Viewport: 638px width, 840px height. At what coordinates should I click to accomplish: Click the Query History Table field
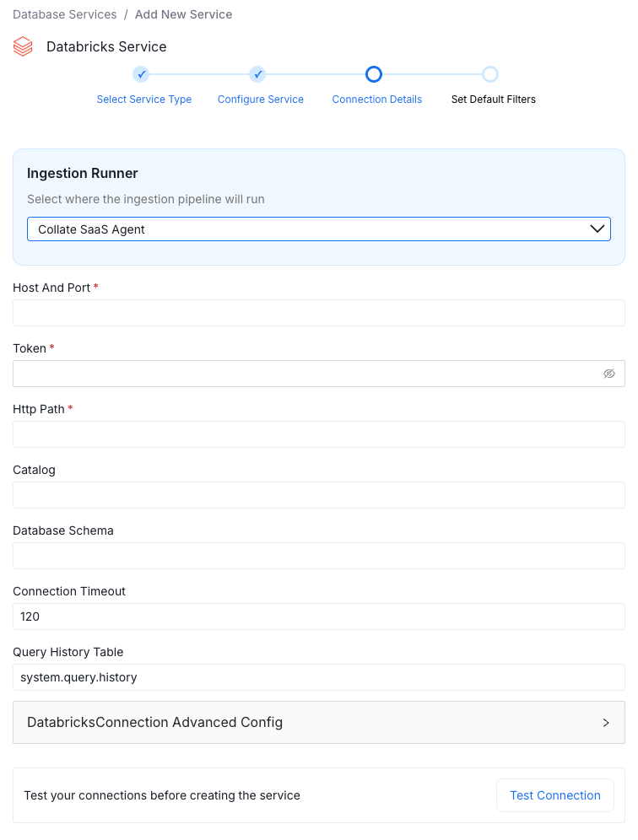coord(319,677)
